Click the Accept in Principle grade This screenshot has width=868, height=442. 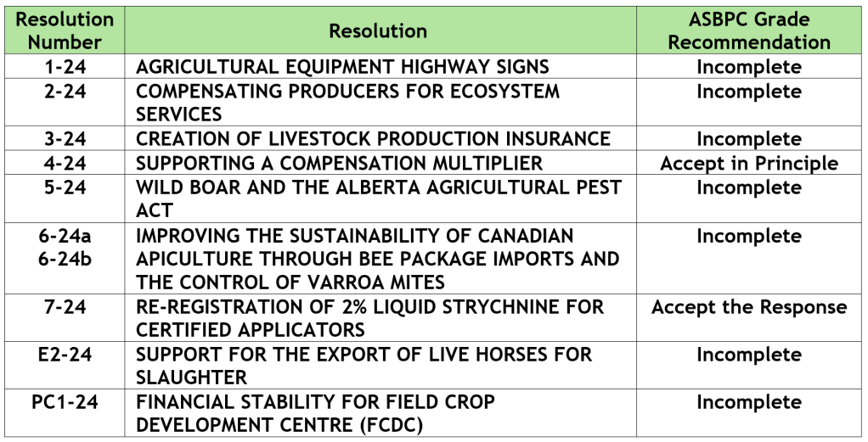tap(748, 164)
